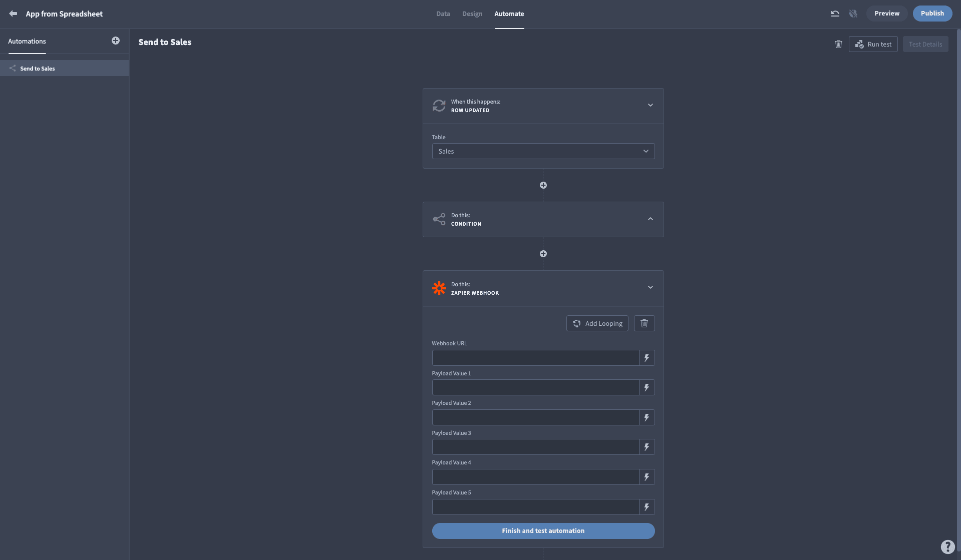Open bindings for Payload Value 1
Viewport: 961px width, 560px height.
pos(647,387)
